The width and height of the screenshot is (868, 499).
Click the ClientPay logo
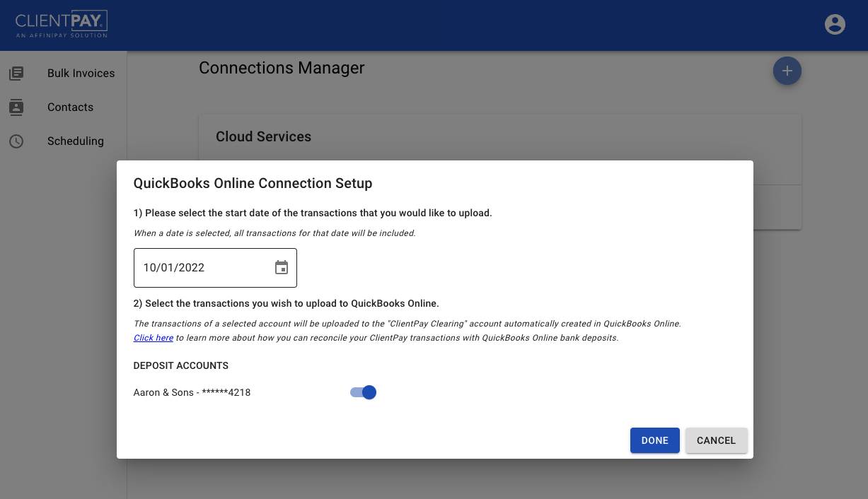click(62, 24)
